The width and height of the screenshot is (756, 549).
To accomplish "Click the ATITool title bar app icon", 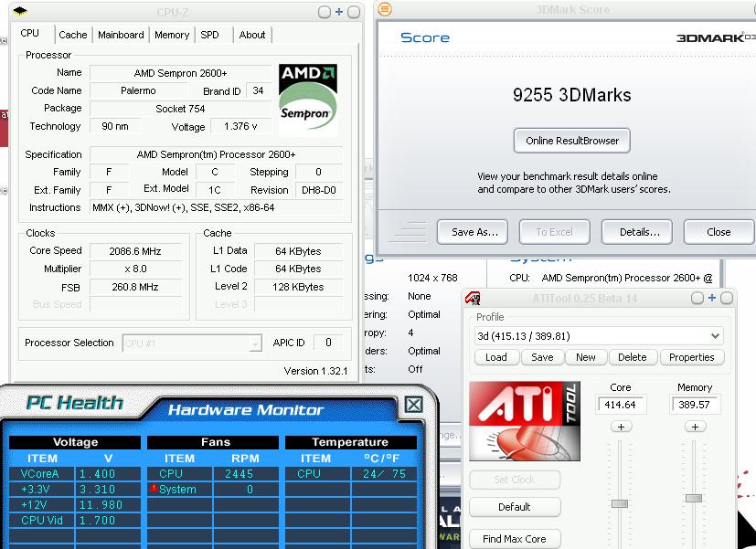I will point(473,298).
